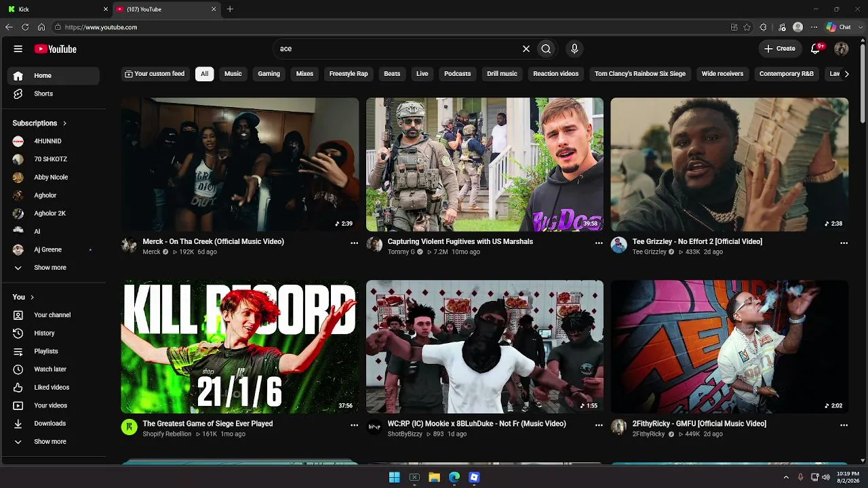Go back with the browser back arrow
The image size is (868, 488).
pyautogui.click(x=9, y=27)
